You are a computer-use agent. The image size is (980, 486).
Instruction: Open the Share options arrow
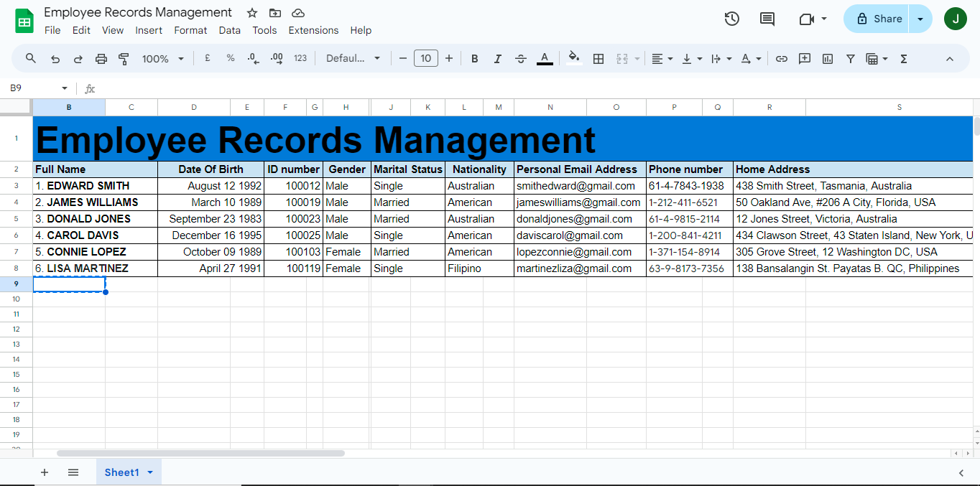pyautogui.click(x=920, y=19)
